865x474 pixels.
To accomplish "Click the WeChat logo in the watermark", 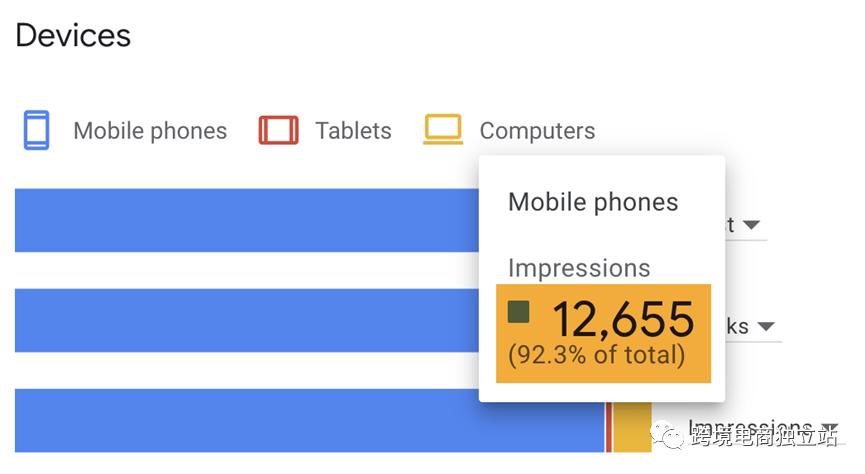I will (665, 435).
